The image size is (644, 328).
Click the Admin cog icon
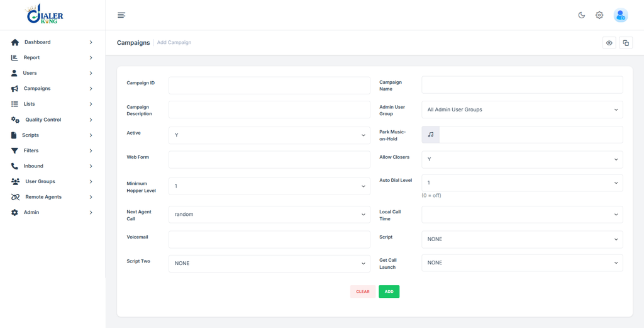[x=14, y=213]
